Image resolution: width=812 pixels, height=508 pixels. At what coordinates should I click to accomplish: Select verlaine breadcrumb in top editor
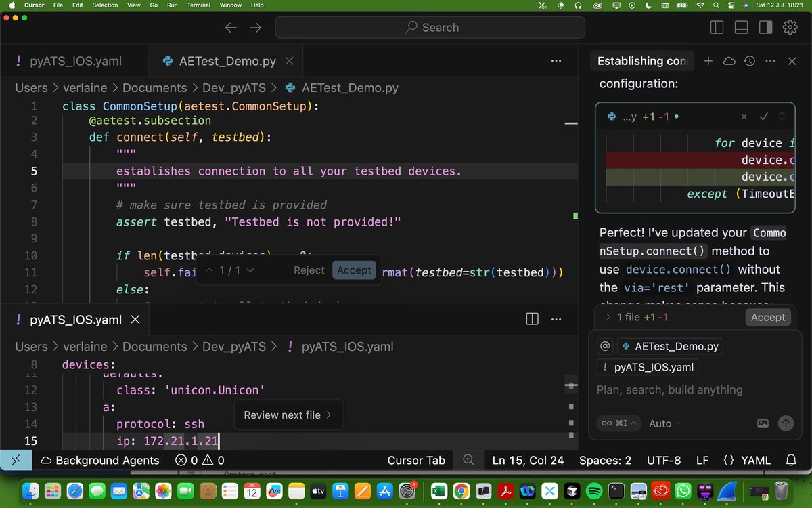[85, 87]
